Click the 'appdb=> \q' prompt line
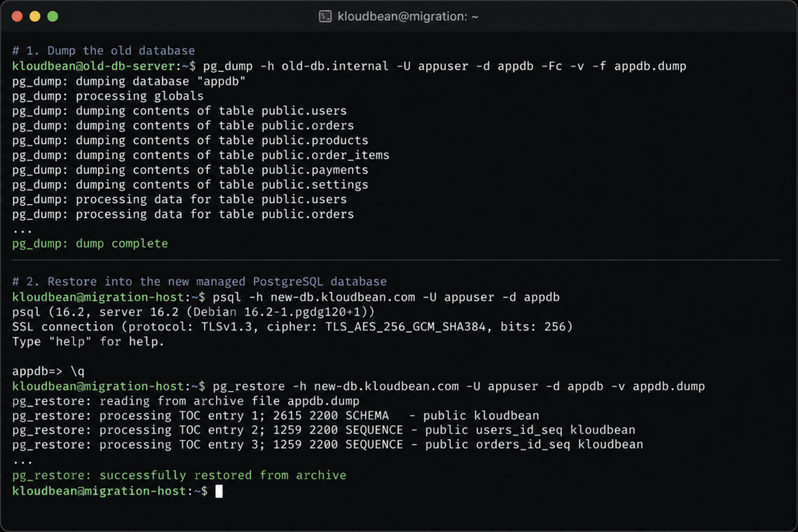Screen dimensions: 798x532 click(x=48, y=372)
